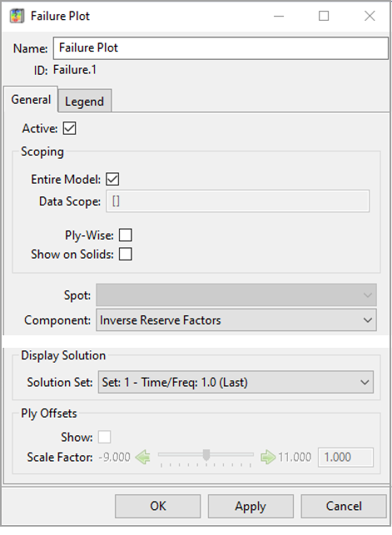Screen dimensions: 392x535
Task: Click the Name text field
Action: (221, 48)
